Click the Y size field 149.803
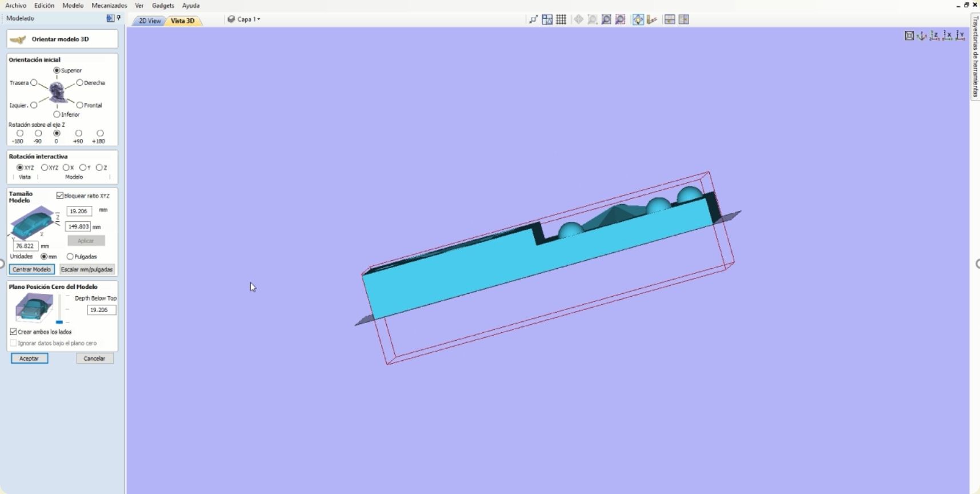The image size is (980, 494). pyautogui.click(x=78, y=226)
